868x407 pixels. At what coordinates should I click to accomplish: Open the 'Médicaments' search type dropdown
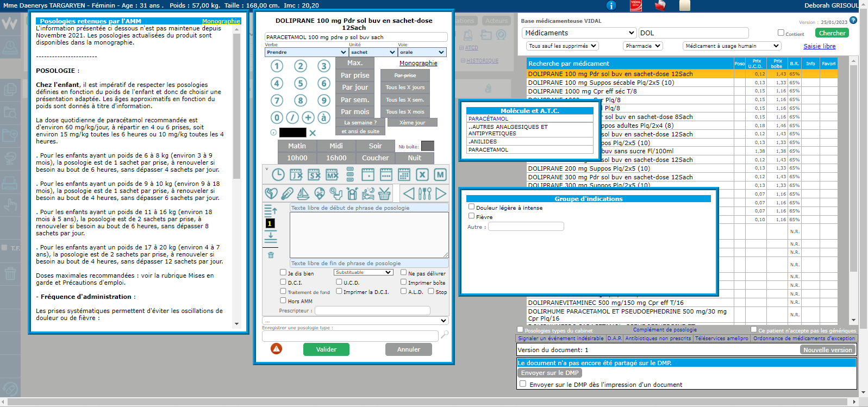pos(579,33)
